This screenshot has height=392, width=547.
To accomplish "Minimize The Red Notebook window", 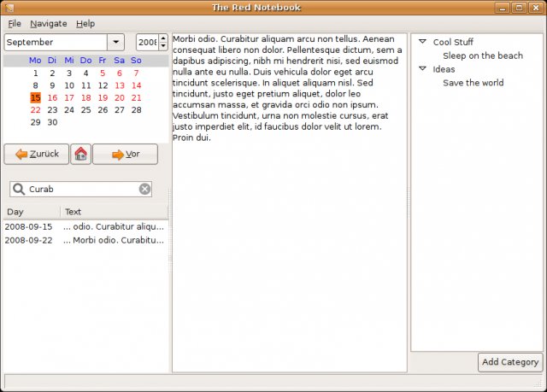I will pyautogui.click(x=503, y=8).
